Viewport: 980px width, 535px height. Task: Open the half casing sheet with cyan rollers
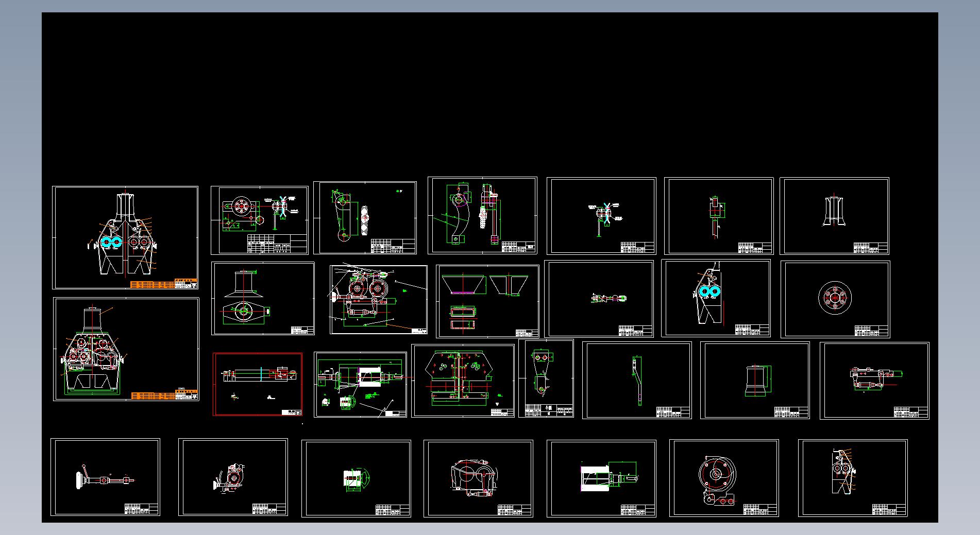click(716, 298)
